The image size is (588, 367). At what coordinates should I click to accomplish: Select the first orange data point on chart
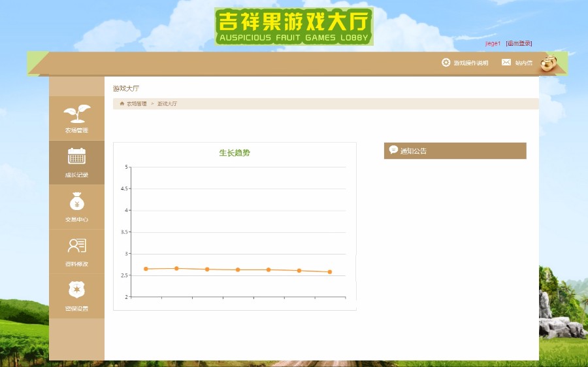146,269
